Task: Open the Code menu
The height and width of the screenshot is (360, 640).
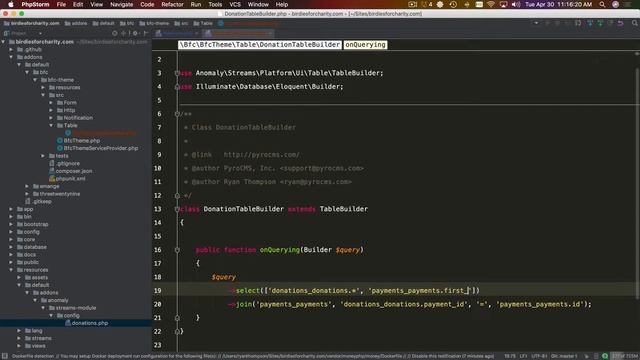Action: [x=147, y=4]
